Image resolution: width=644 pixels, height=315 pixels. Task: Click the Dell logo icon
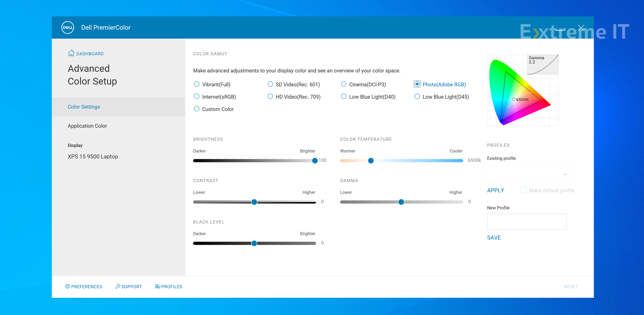click(67, 28)
